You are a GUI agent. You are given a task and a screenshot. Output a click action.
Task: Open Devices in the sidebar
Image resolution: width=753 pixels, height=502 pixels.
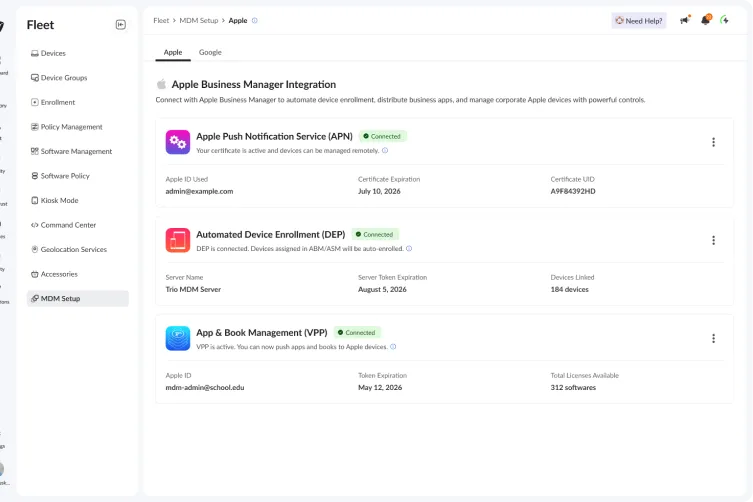(x=48, y=53)
